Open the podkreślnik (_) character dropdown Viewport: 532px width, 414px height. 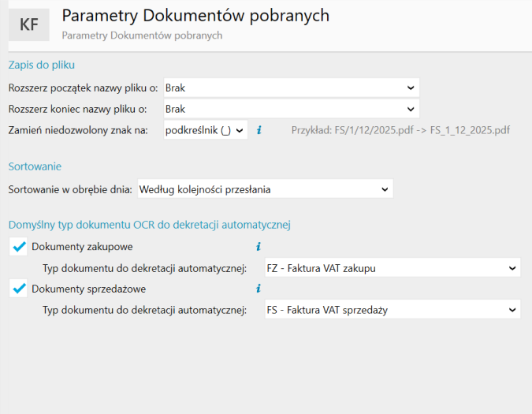pos(206,130)
